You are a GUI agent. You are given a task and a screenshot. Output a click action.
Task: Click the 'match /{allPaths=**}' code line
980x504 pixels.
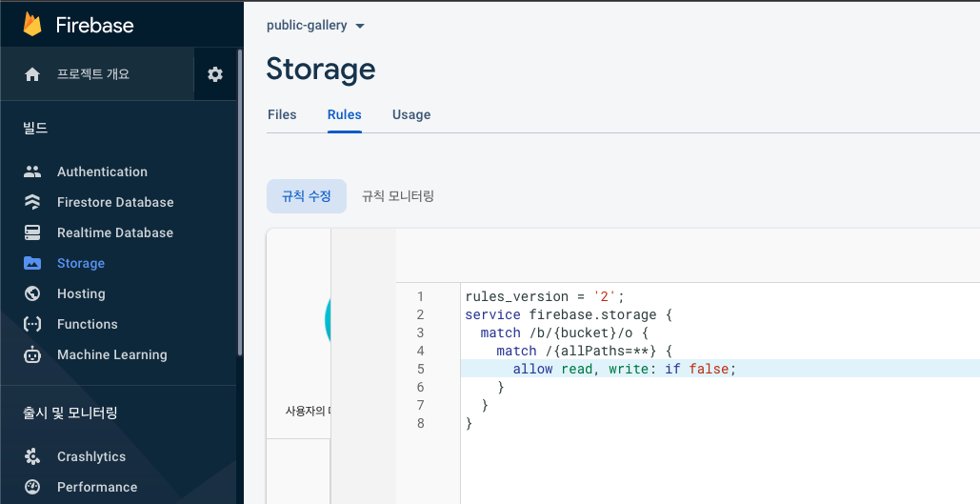tap(584, 351)
